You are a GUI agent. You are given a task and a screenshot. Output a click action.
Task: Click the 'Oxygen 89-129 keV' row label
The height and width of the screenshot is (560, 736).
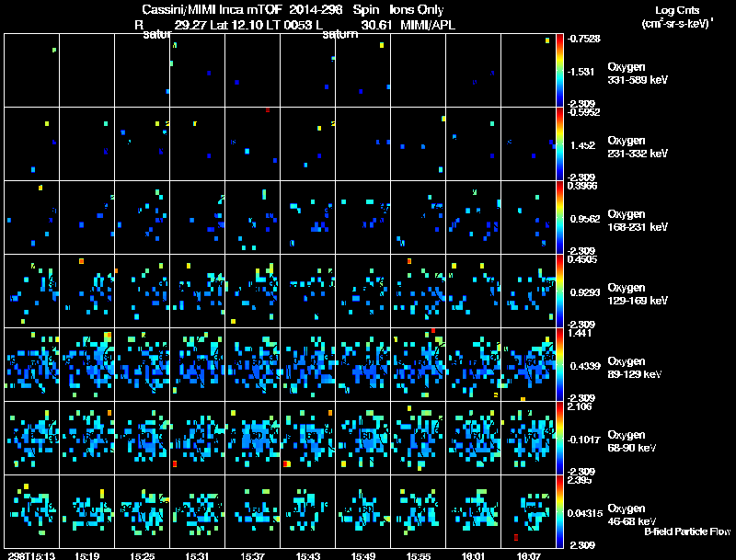coord(635,368)
